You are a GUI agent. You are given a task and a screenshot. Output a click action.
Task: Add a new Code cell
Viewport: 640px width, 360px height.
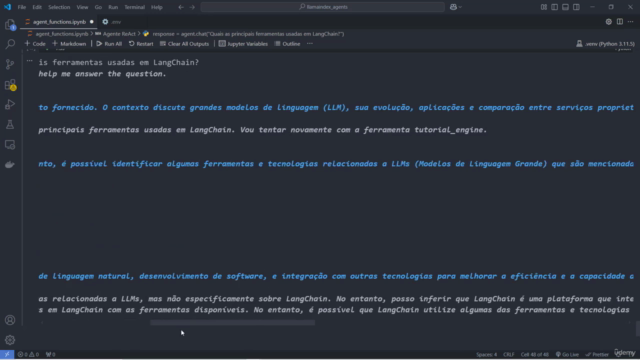(x=35, y=44)
